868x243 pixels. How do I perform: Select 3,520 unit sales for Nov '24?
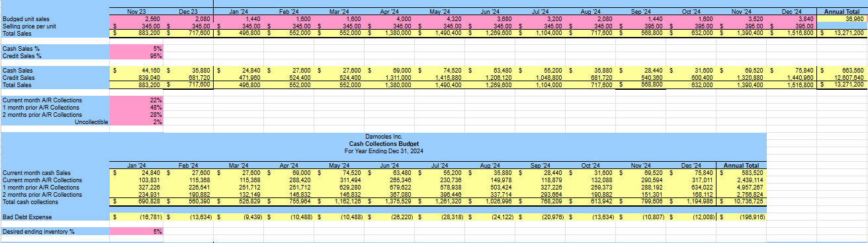(x=755, y=19)
